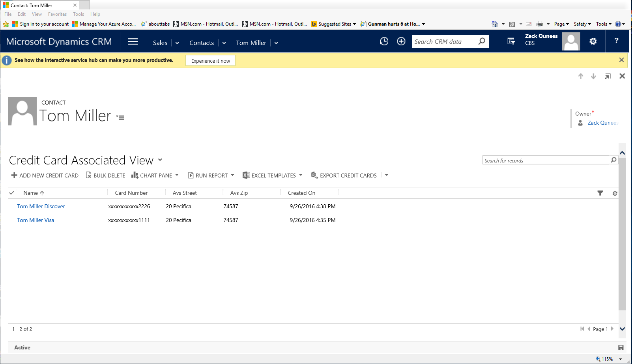Expand the Tom Miller record dropdown
Image resolution: width=632 pixels, height=364 pixels.
[276, 43]
